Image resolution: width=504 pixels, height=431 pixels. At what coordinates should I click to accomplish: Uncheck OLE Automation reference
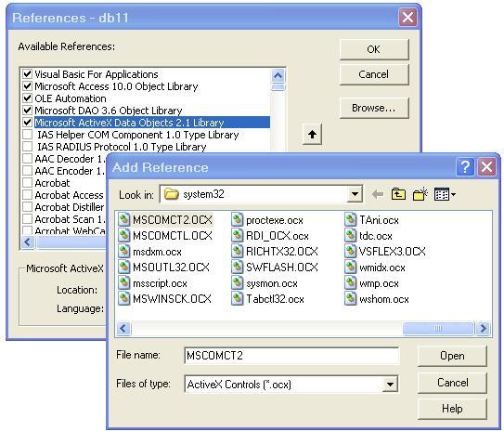(x=28, y=98)
